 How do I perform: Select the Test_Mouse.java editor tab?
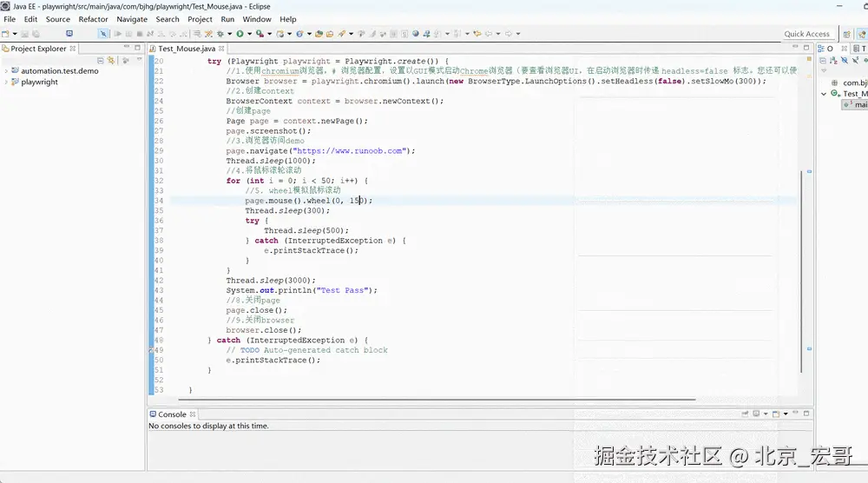click(187, 49)
